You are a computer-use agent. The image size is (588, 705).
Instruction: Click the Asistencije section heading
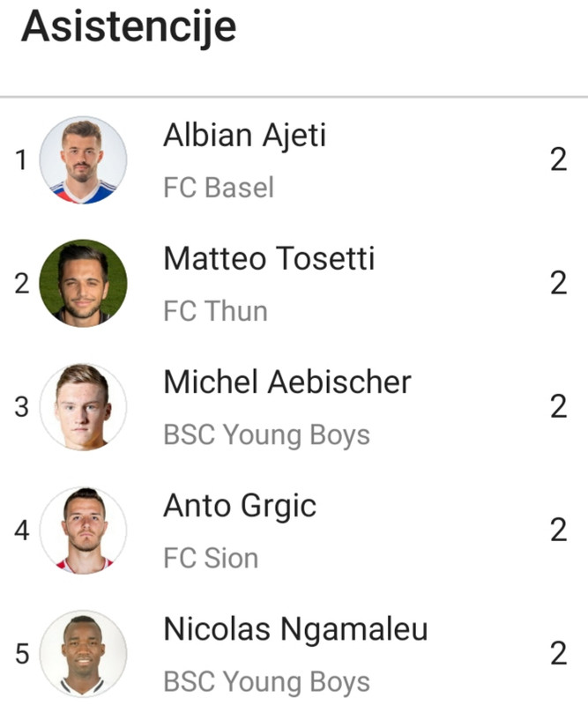pos(129,28)
